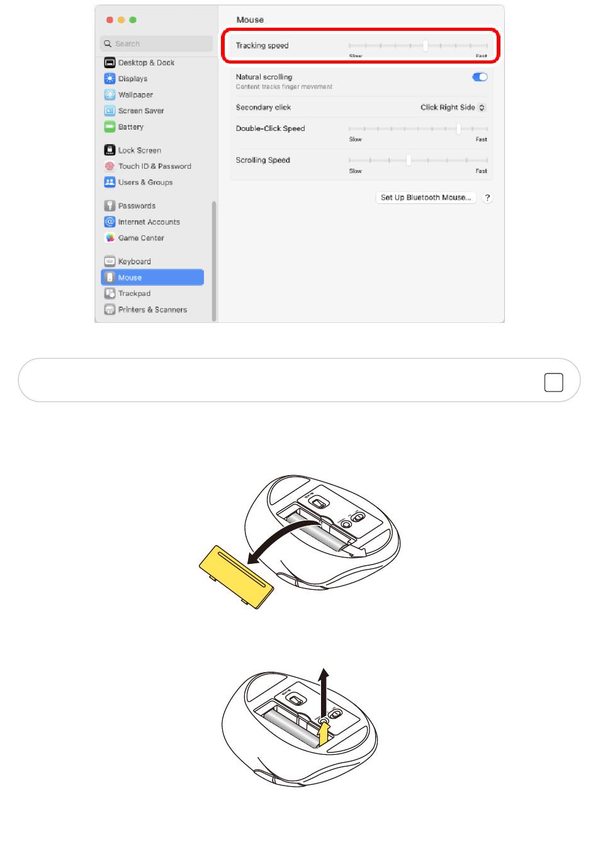This screenshot has height=868, width=598.
Task: Click the Double-Click Speed slider
Action: coord(418,128)
